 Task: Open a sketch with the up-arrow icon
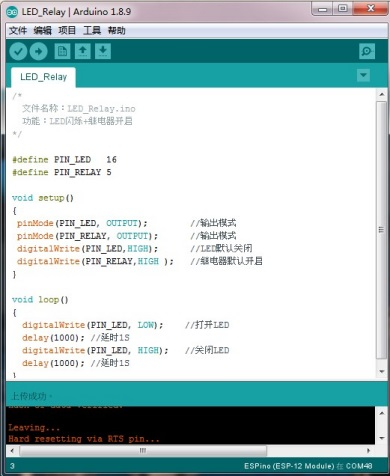83,51
